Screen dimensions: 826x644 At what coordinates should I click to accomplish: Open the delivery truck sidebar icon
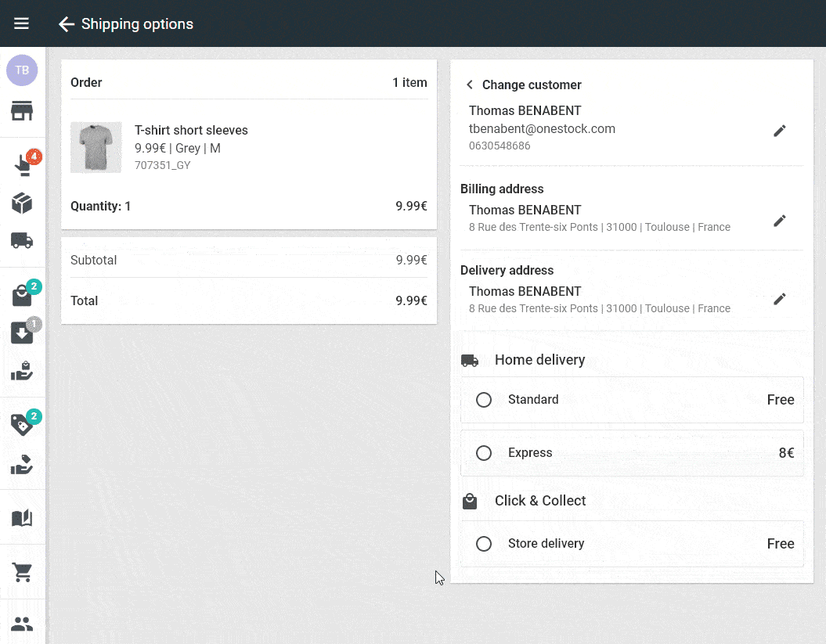click(x=22, y=241)
